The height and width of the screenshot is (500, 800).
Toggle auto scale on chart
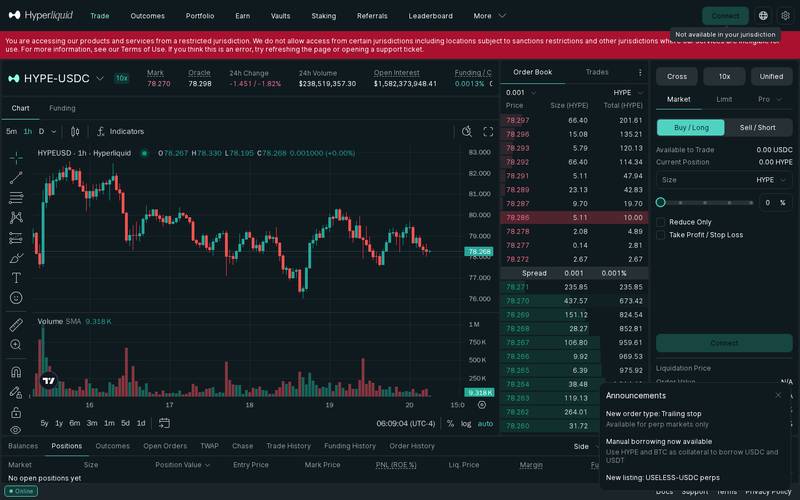pyautogui.click(x=485, y=423)
